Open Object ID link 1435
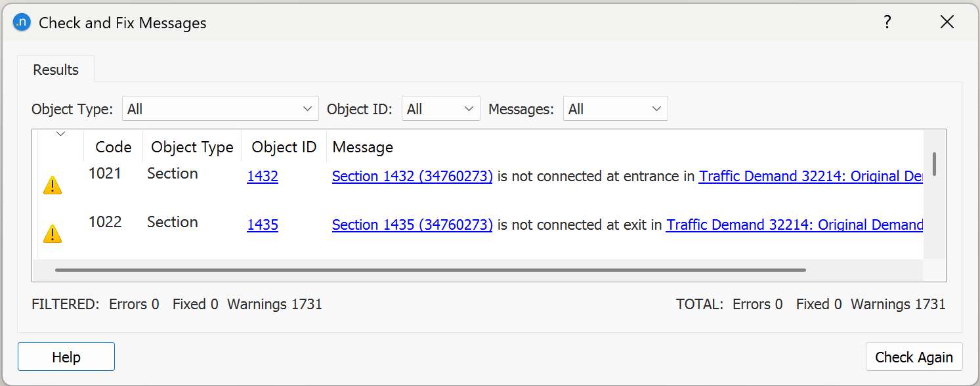 tap(263, 225)
